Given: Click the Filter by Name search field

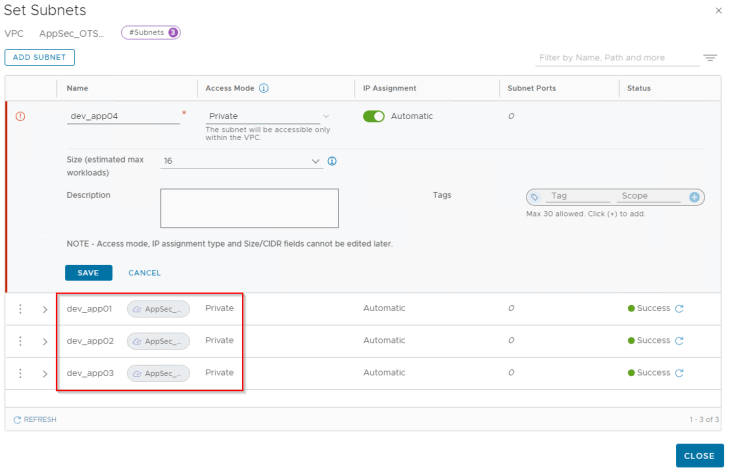Looking at the screenshot, I should [x=617, y=58].
